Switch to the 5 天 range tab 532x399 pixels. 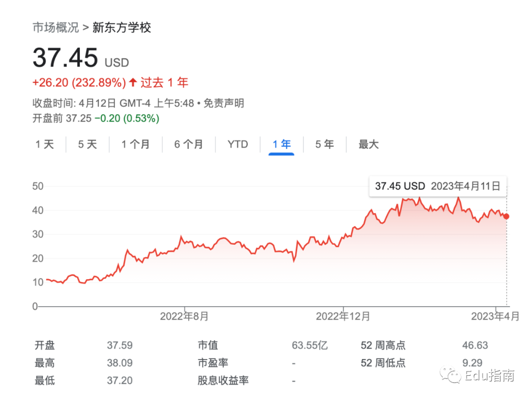[x=88, y=145]
